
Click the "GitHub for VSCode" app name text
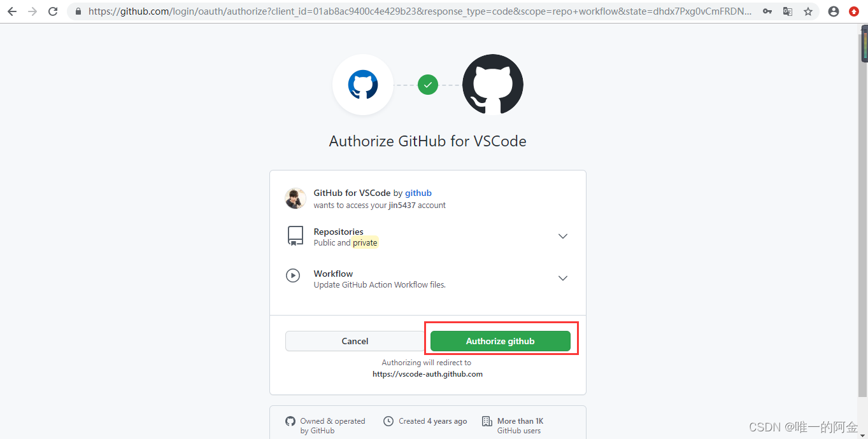tap(352, 193)
